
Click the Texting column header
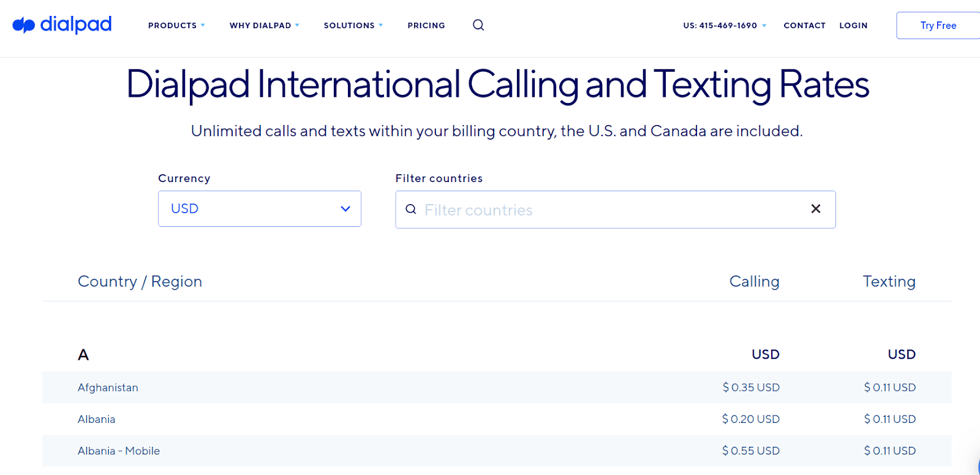tap(889, 281)
